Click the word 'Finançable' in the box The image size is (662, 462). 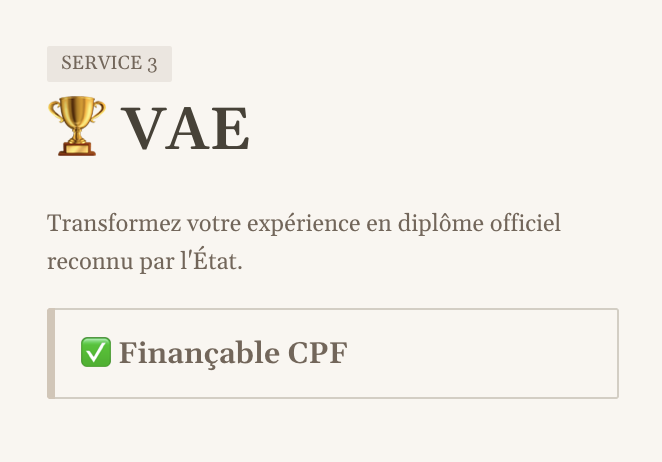pos(199,353)
